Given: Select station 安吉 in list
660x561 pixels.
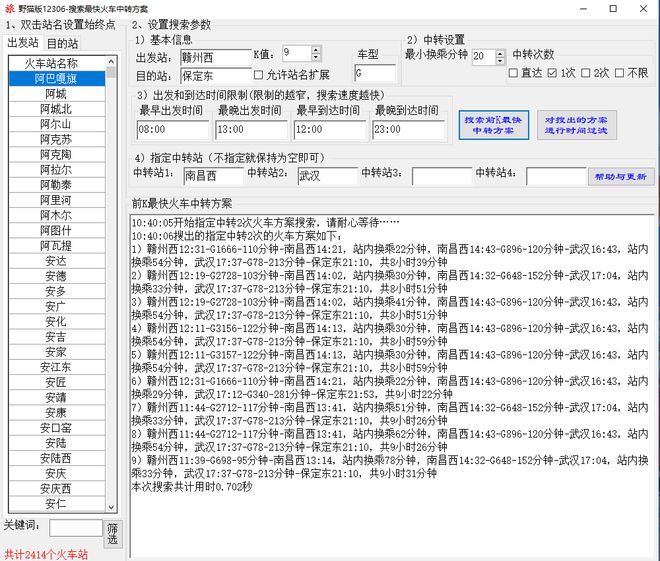Looking at the screenshot, I should pos(57,337).
